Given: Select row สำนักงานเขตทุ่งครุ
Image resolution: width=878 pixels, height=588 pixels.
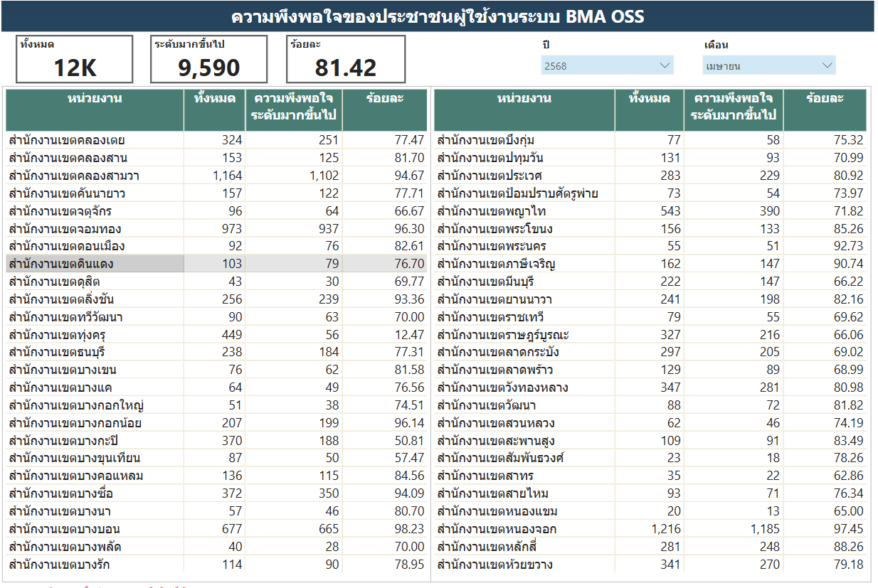Looking at the screenshot, I should [x=217, y=335].
